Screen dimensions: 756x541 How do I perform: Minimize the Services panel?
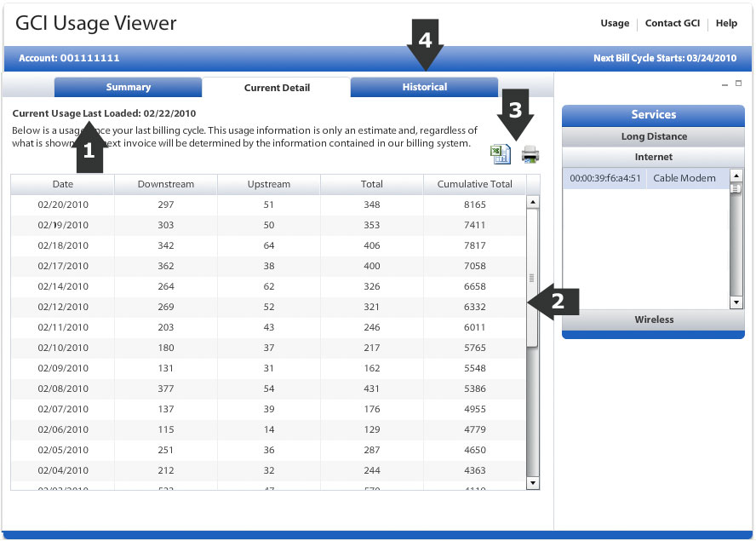tap(724, 84)
